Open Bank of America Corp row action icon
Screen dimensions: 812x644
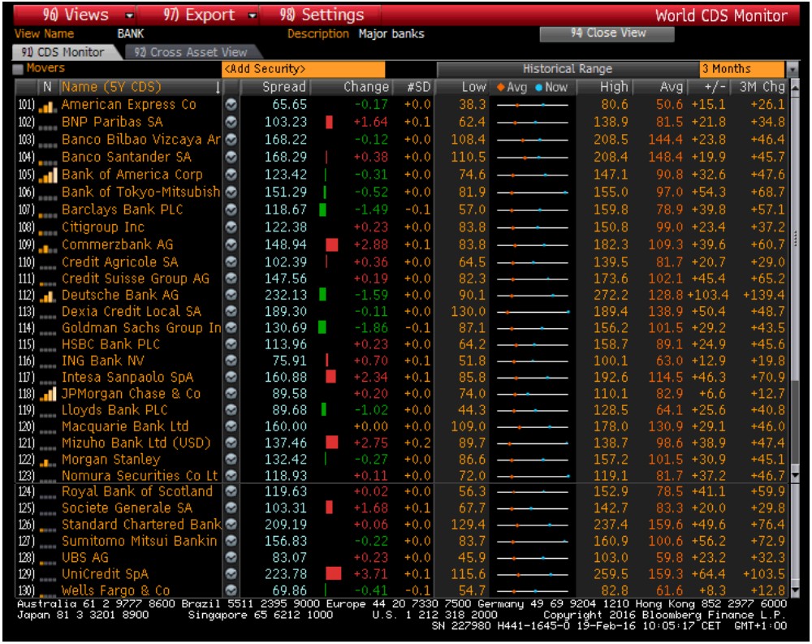[231, 175]
